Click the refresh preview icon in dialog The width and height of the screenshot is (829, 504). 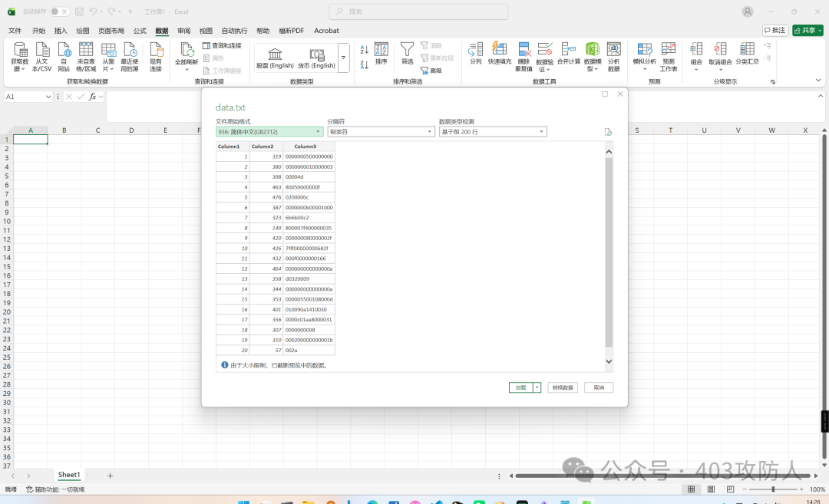tap(608, 132)
